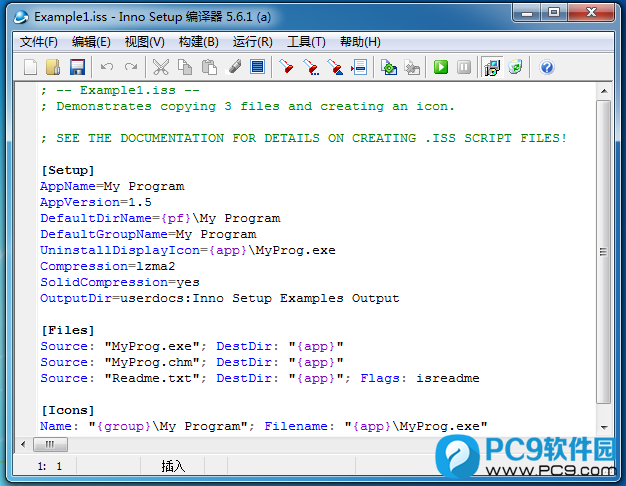Click the horizontal scrollbar left arrow
This screenshot has height=486, width=626.
[23, 444]
